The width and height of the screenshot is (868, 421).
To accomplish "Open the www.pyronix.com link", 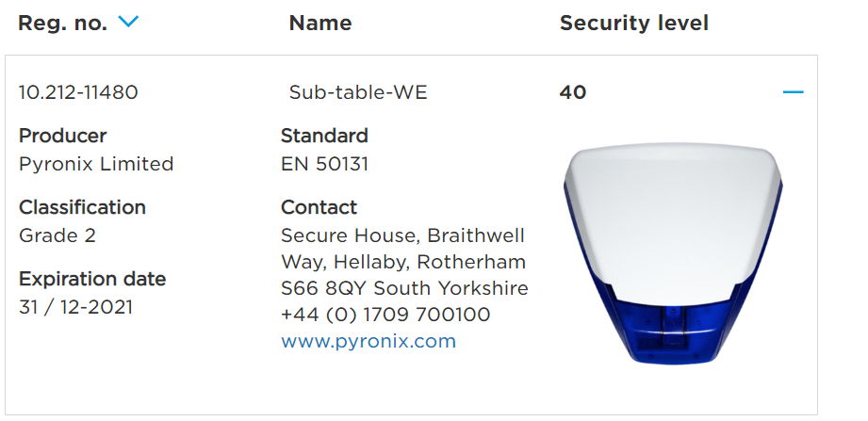I will [368, 341].
